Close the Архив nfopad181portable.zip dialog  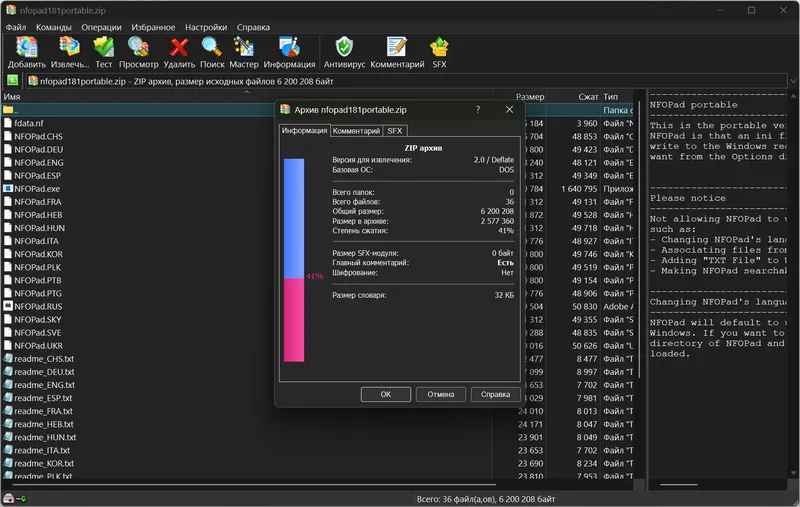click(x=509, y=110)
